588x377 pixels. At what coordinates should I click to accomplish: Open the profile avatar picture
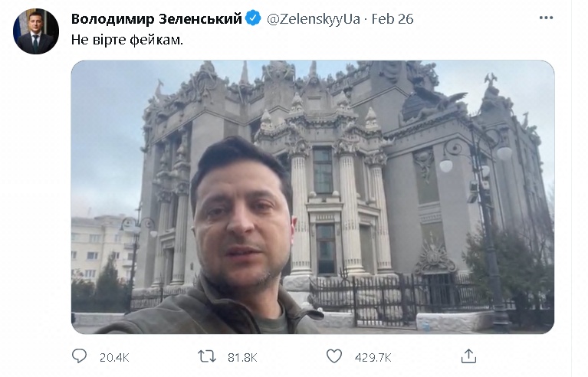pyautogui.click(x=36, y=31)
